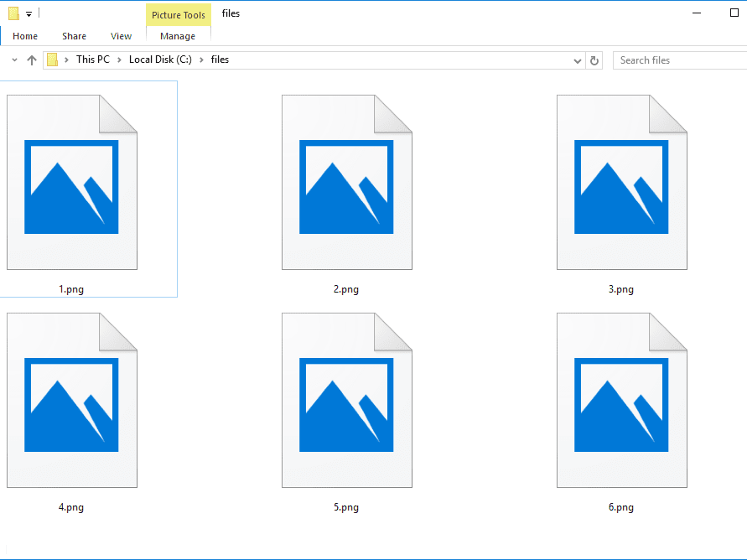
Task: Select the 2.png thumbnail
Action: (x=346, y=182)
